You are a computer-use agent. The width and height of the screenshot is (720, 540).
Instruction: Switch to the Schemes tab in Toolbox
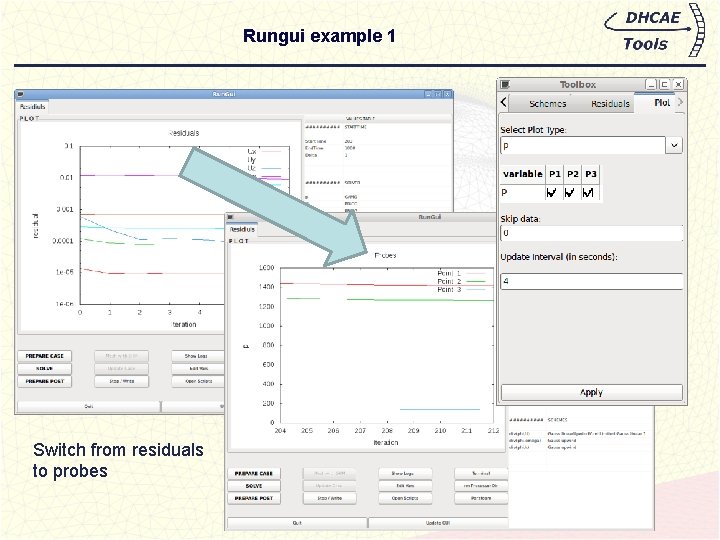pos(547,104)
